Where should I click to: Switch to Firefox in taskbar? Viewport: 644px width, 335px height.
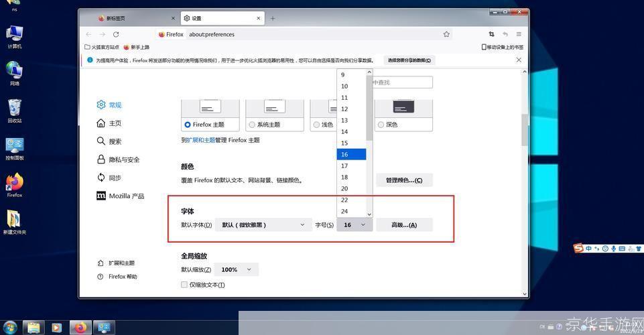(x=80, y=328)
